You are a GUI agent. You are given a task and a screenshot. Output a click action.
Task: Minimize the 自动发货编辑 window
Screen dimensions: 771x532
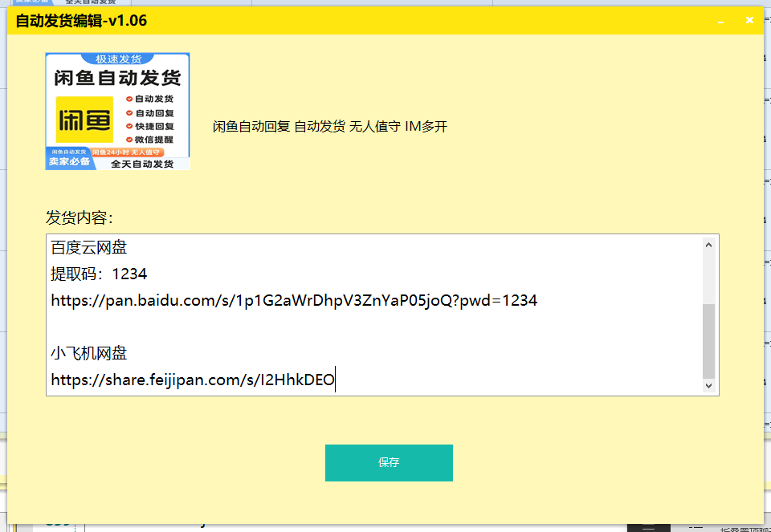[721, 21]
